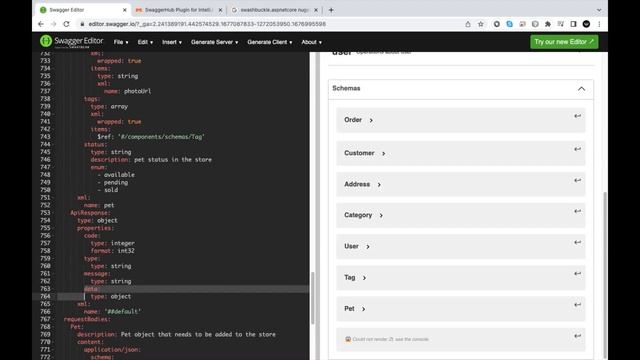Place cursor on 'type: object' line 764

pyautogui.click(x=111, y=296)
